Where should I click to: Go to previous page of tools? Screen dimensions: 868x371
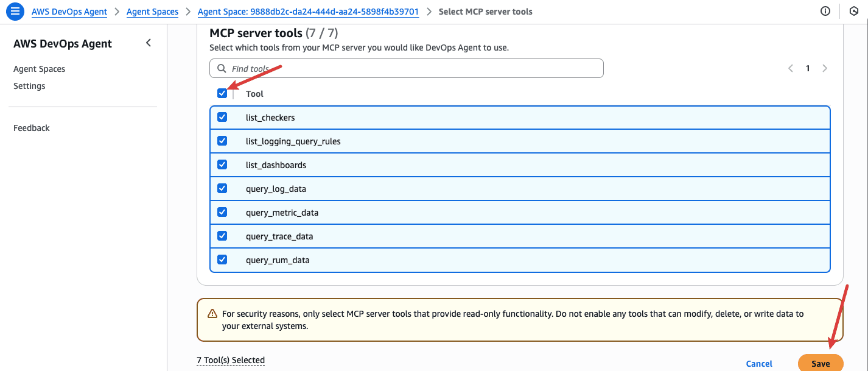click(791, 68)
